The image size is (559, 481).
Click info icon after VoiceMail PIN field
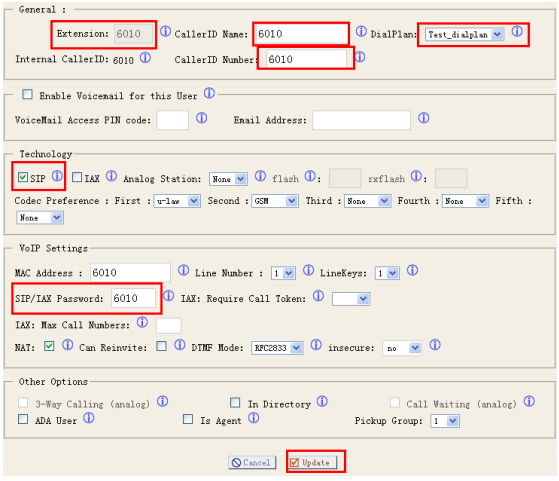tap(201, 118)
